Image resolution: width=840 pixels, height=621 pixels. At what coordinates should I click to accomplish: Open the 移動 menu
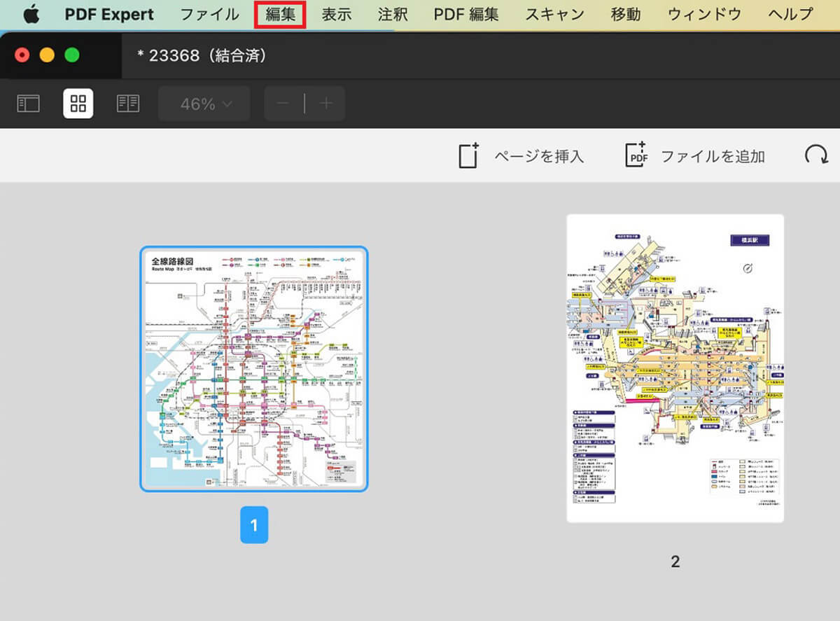point(626,14)
